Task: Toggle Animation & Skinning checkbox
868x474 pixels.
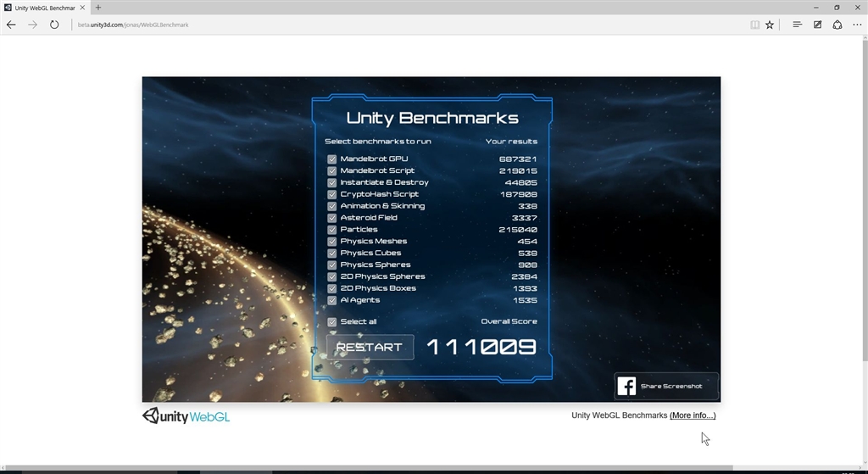Action: tap(331, 206)
